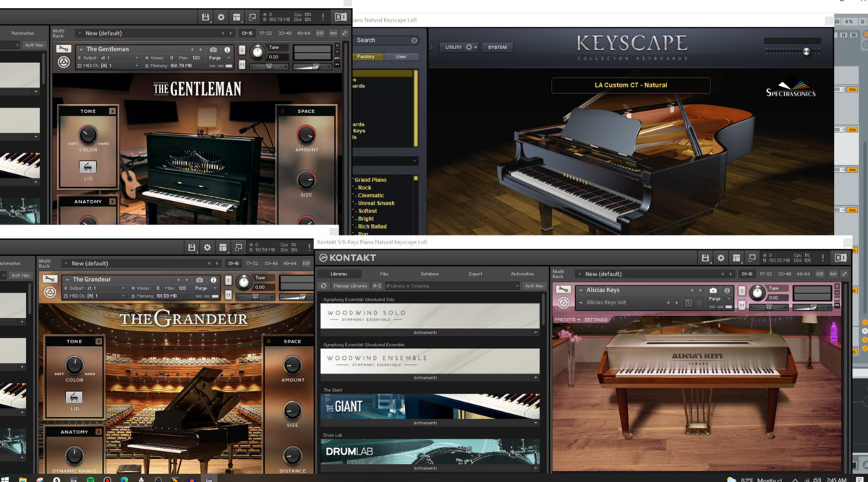
Task: Click the snapshot camera icon for Alicias Keys
Action: [713, 291]
